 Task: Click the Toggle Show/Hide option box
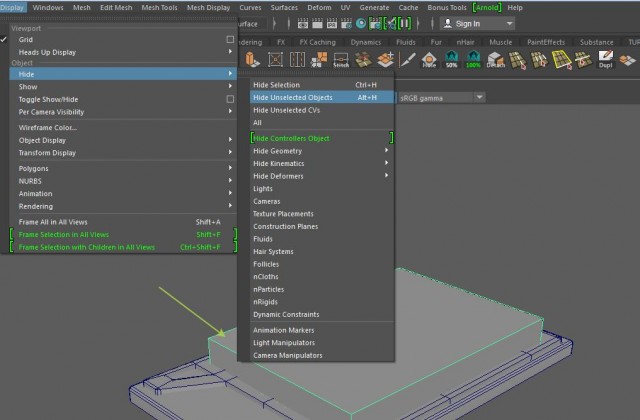(x=230, y=99)
